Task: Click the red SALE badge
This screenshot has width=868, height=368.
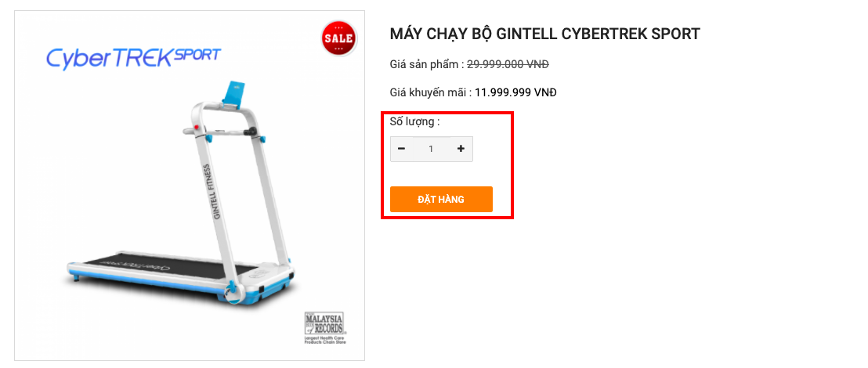Action: click(x=338, y=38)
